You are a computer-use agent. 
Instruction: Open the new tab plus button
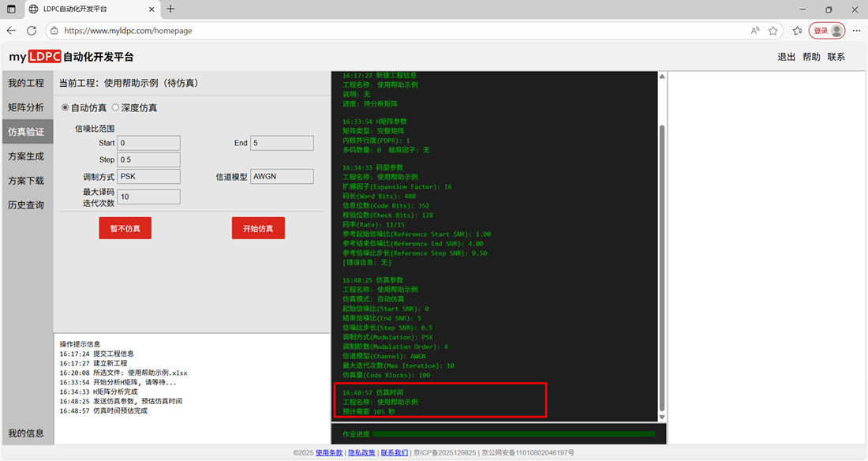(170, 9)
